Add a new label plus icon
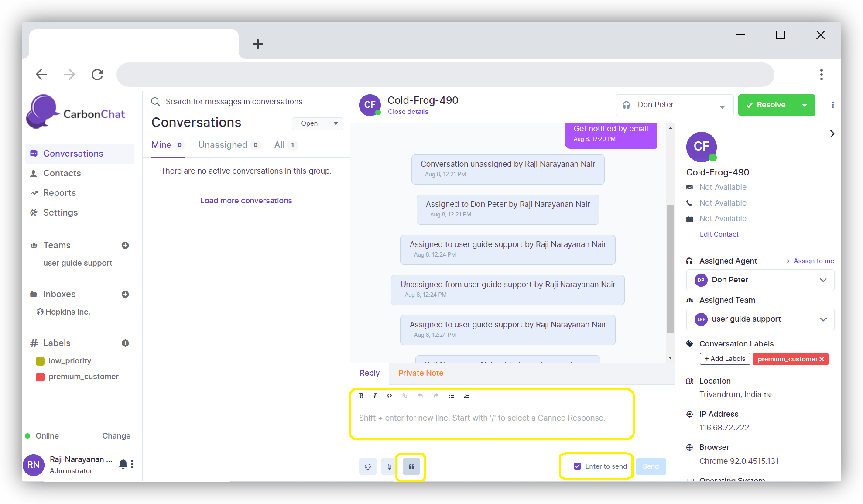This screenshot has width=863, height=504. click(x=125, y=343)
